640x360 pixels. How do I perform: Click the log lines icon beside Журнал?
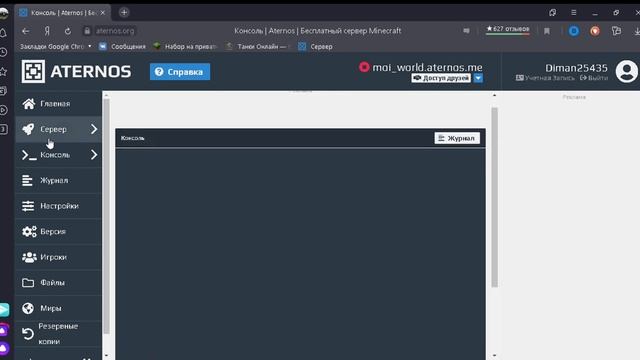tap(27, 180)
